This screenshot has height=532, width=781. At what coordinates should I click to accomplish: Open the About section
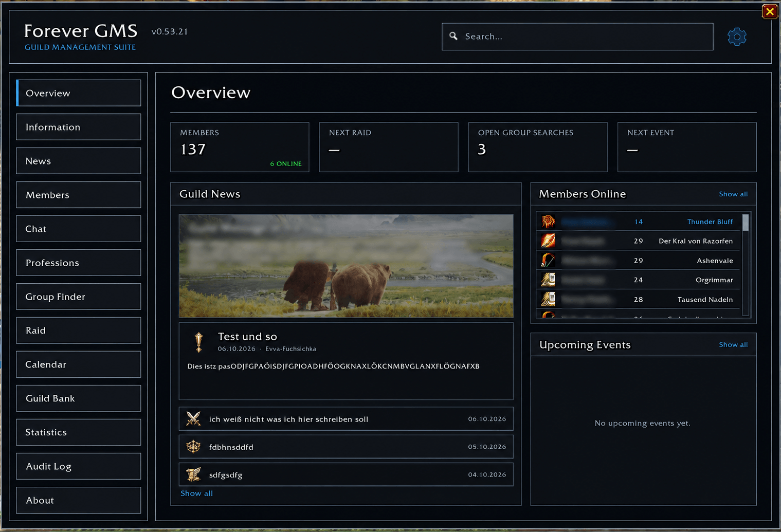click(79, 500)
